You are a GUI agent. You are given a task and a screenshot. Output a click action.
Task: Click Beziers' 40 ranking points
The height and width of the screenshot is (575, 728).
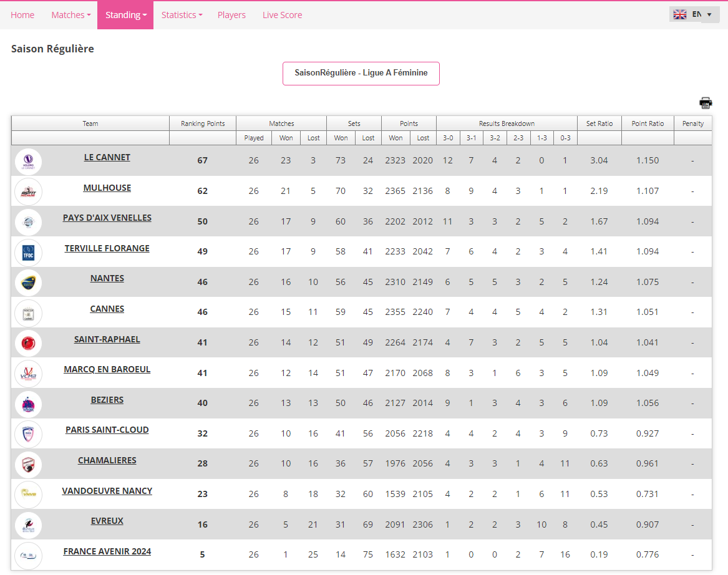(202, 403)
